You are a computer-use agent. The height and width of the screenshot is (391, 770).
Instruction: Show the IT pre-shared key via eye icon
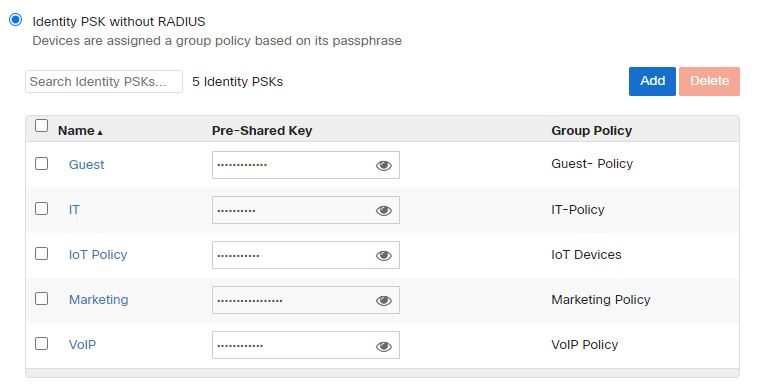point(384,211)
